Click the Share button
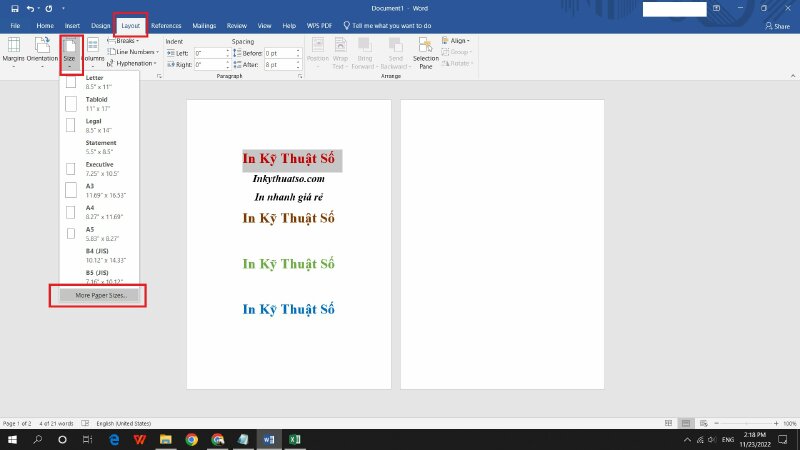Image resolution: width=800 pixels, height=450 pixels. tap(778, 26)
